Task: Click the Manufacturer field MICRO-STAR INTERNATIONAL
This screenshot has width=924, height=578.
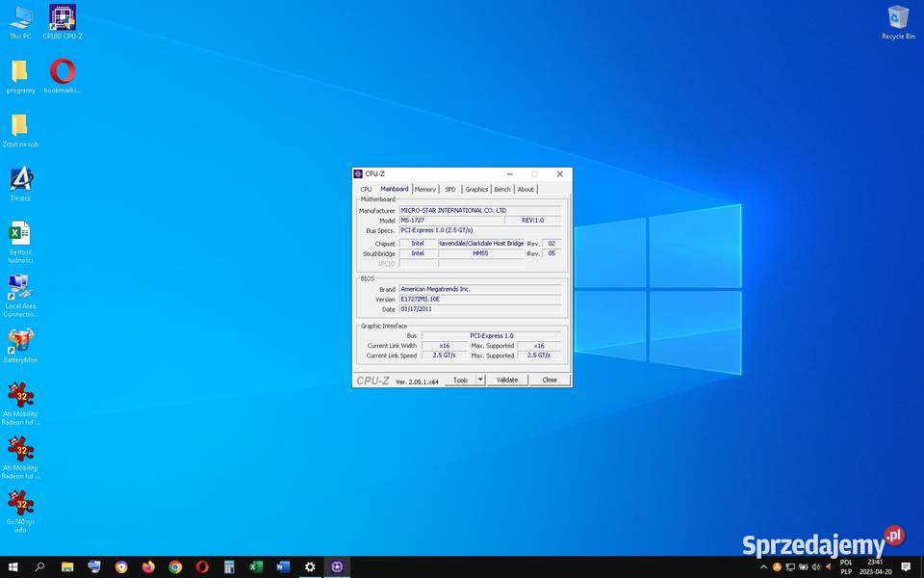Action: coord(480,210)
